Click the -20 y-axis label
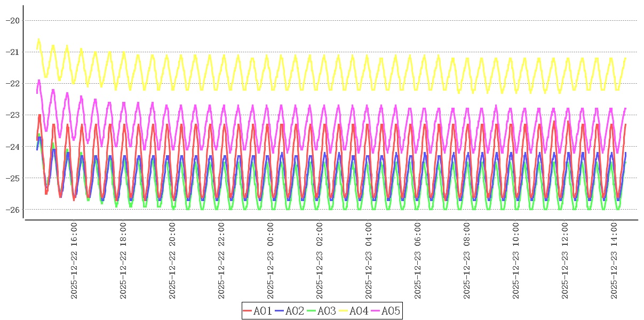The width and height of the screenshot is (644, 320). (x=12, y=20)
